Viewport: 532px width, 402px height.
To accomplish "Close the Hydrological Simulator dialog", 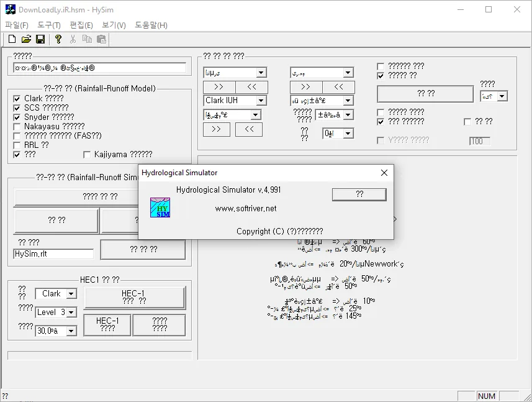I will [384, 173].
